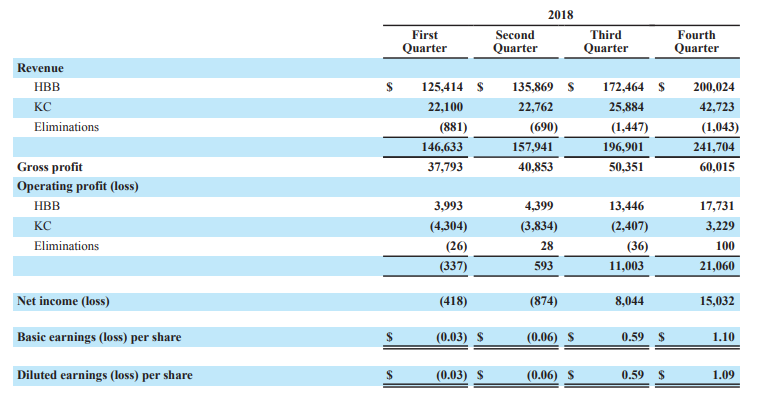This screenshot has width=770, height=401.
Task: Click HBB revenue value 172,464
Action: [623, 87]
